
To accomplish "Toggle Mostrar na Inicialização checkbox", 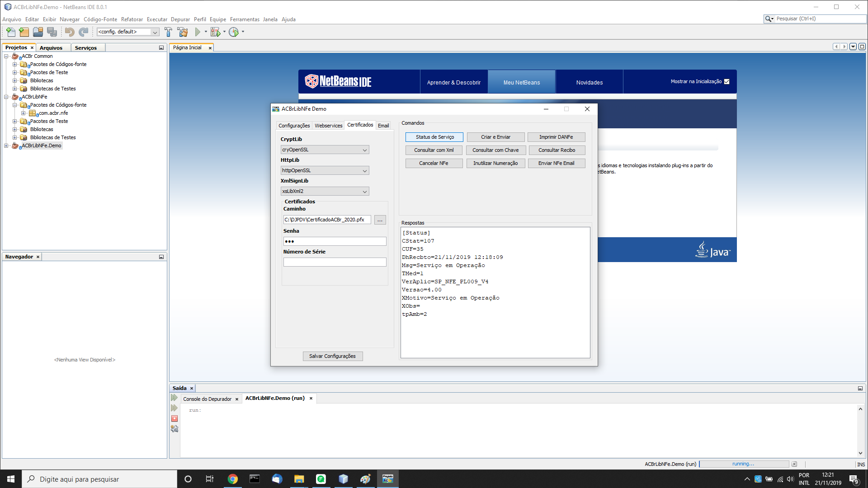I will point(727,82).
